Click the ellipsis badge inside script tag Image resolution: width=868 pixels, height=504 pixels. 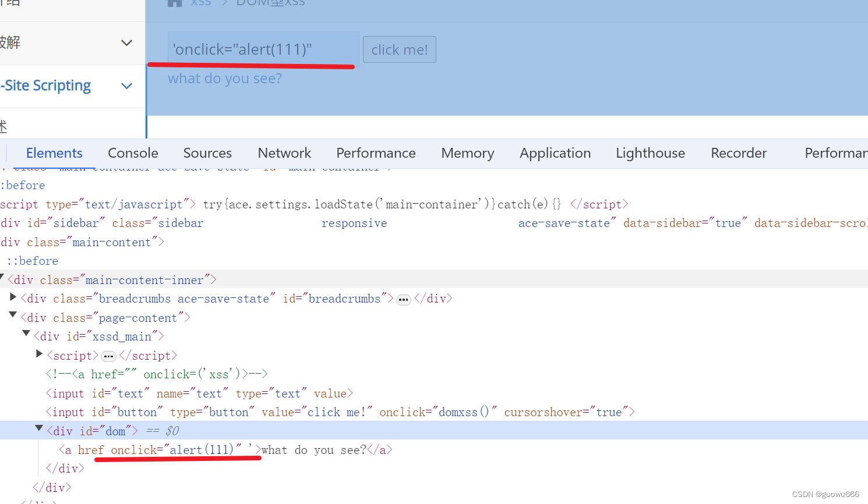[x=108, y=356]
